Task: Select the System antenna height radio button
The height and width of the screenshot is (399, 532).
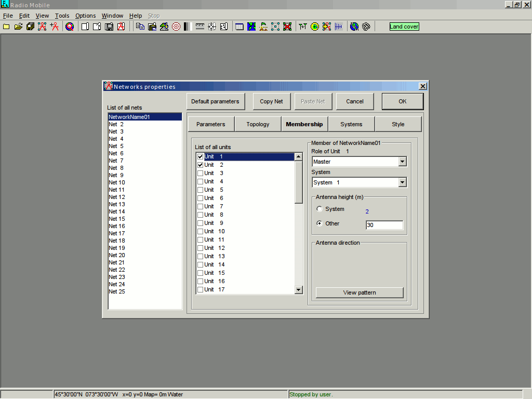Action: point(320,209)
